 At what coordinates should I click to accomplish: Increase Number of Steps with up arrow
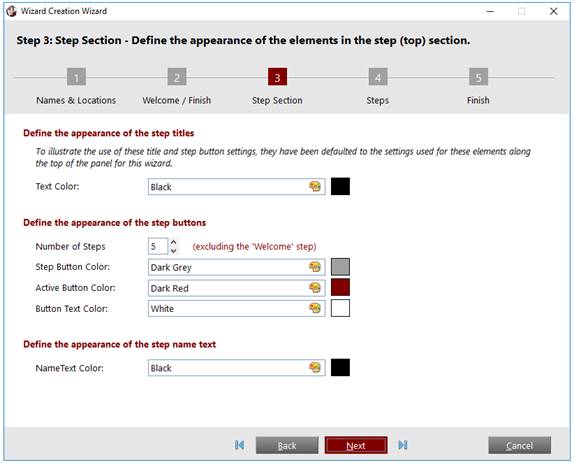[x=174, y=242]
